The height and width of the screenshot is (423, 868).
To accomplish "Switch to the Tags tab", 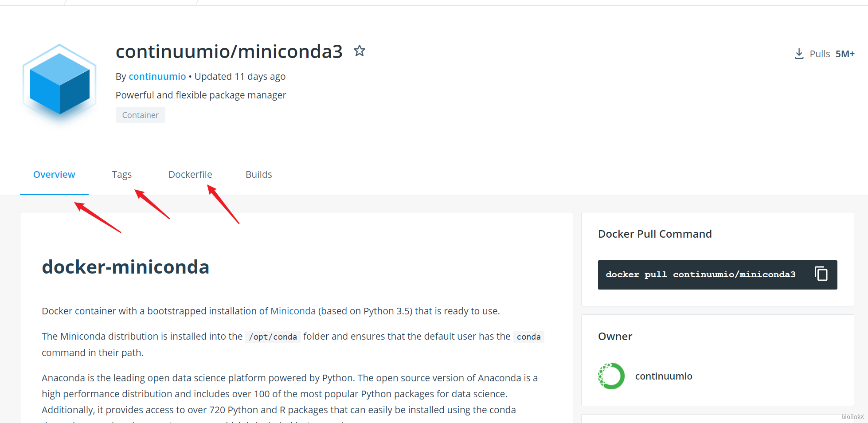I will click(x=121, y=175).
